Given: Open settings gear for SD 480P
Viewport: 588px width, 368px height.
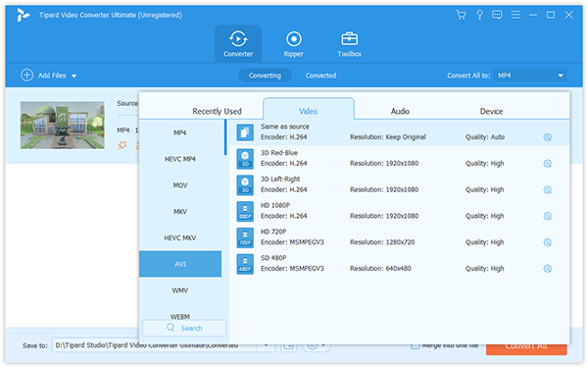Looking at the screenshot, I should coord(547,269).
